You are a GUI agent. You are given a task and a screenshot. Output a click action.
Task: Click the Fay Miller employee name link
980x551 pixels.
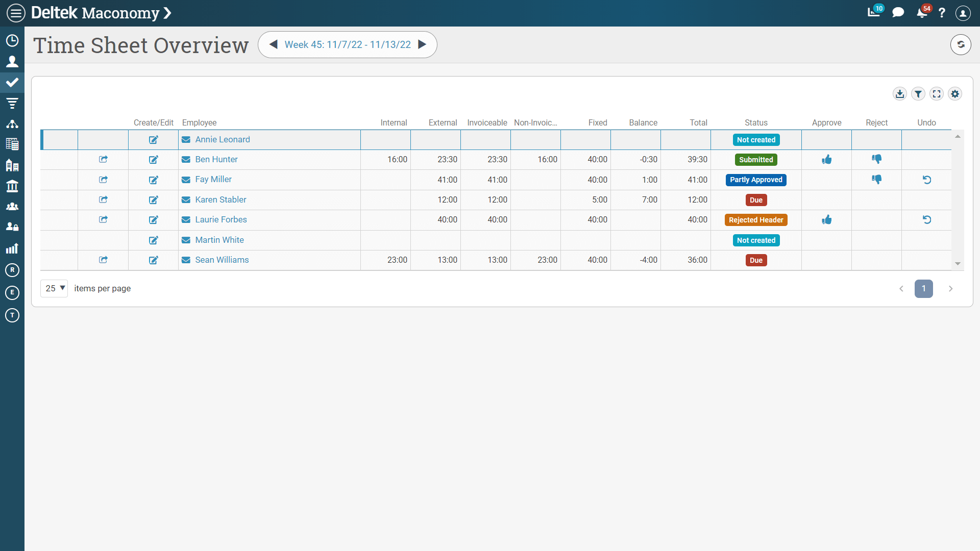213,179
